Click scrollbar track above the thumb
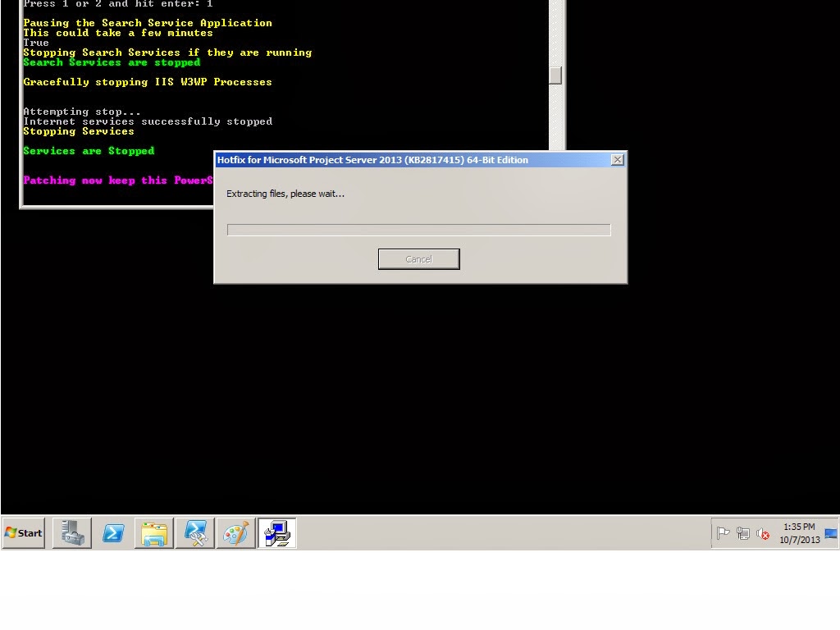This screenshot has width=840, height=630. pos(555,33)
